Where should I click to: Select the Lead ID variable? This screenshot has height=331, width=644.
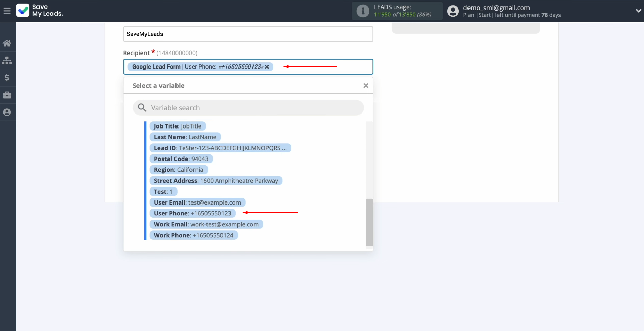tap(220, 148)
